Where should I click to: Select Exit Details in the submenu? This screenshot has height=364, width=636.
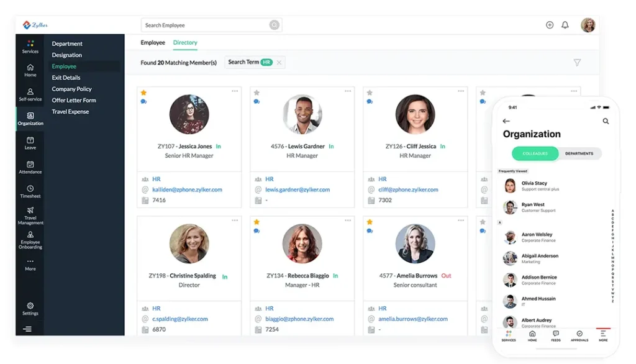(66, 78)
